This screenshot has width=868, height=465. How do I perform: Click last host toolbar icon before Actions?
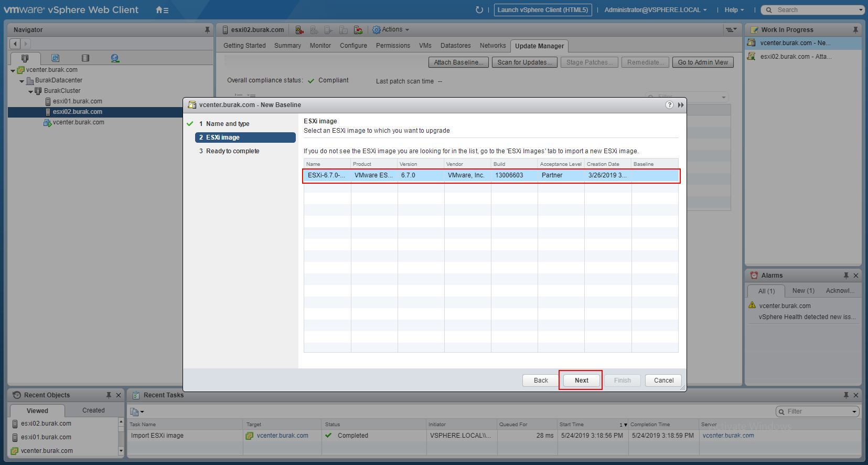(358, 30)
